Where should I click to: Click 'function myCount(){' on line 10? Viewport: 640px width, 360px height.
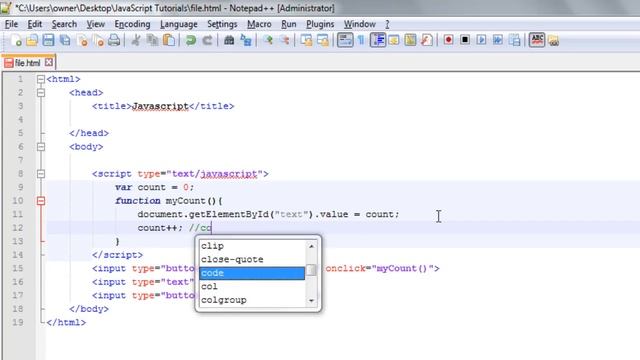pos(169,201)
